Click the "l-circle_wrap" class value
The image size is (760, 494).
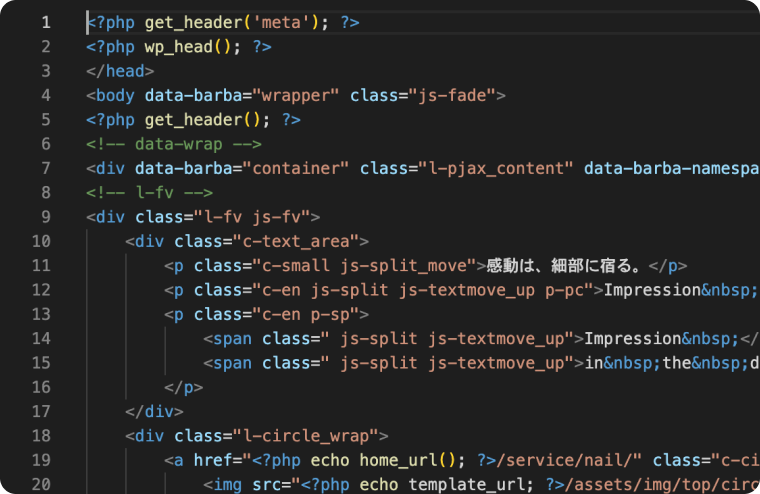click(x=306, y=435)
